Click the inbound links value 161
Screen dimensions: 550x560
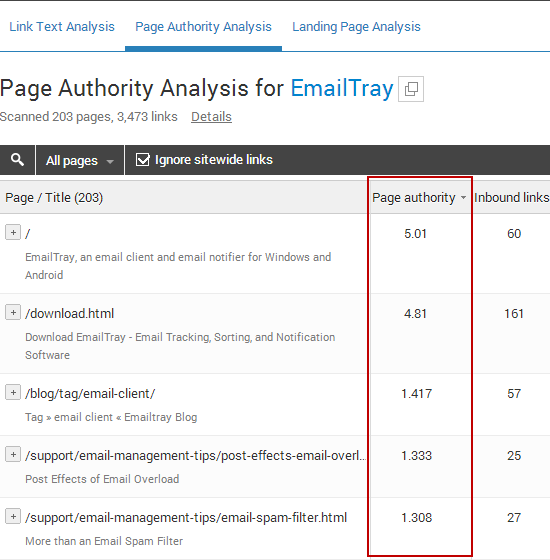point(514,314)
